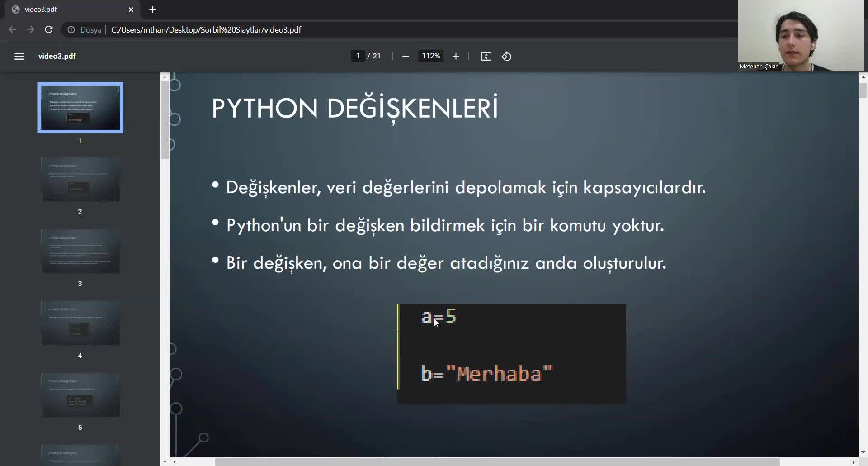
Task: Click the browser forward arrow
Action: click(30, 29)
